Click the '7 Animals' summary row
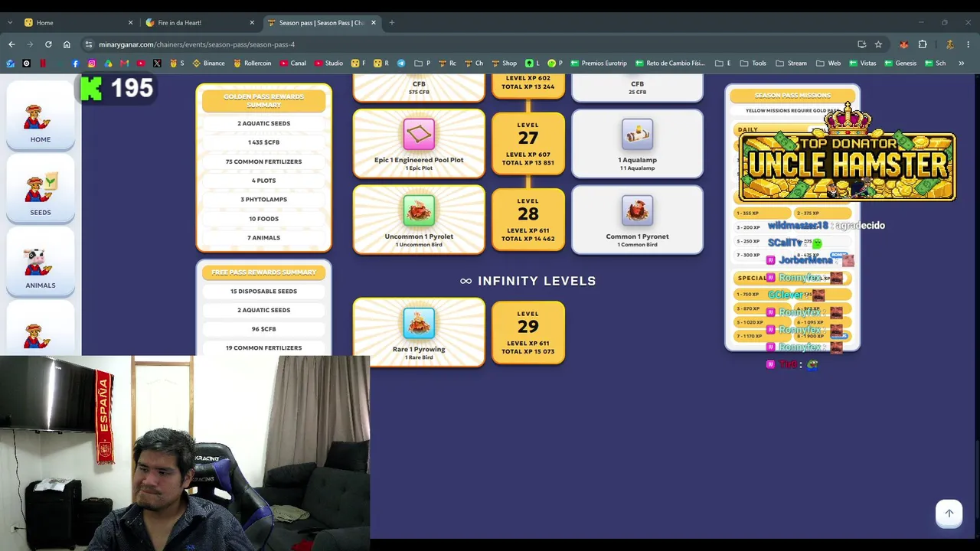The width and height of the screenshot is (980, 551). pyautogui.click(x=263, y=238)
